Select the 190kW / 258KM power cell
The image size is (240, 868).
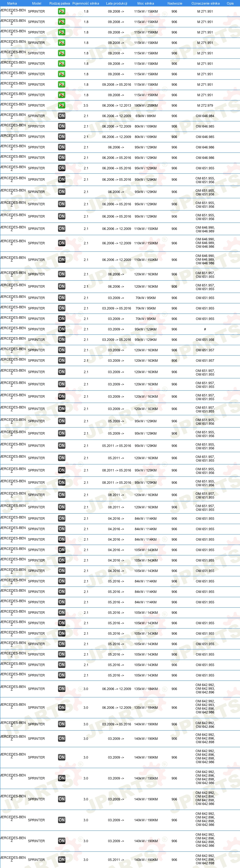tap(146, 105)
